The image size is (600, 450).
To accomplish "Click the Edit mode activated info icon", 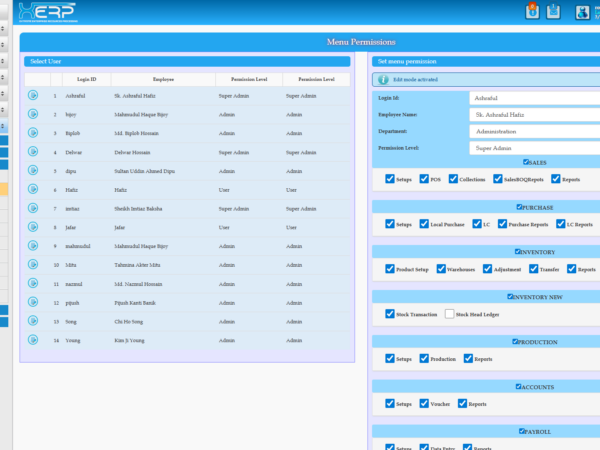I will click(x=383, y=79).
